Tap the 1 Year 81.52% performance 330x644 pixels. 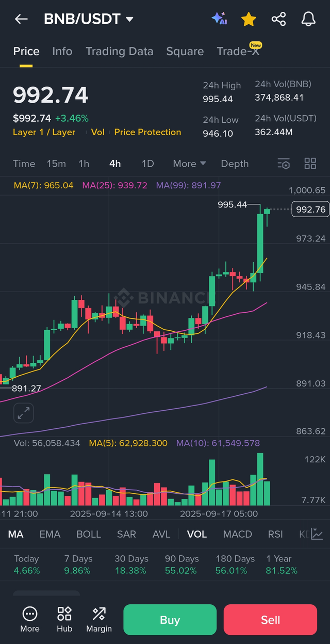pos(282,565)
